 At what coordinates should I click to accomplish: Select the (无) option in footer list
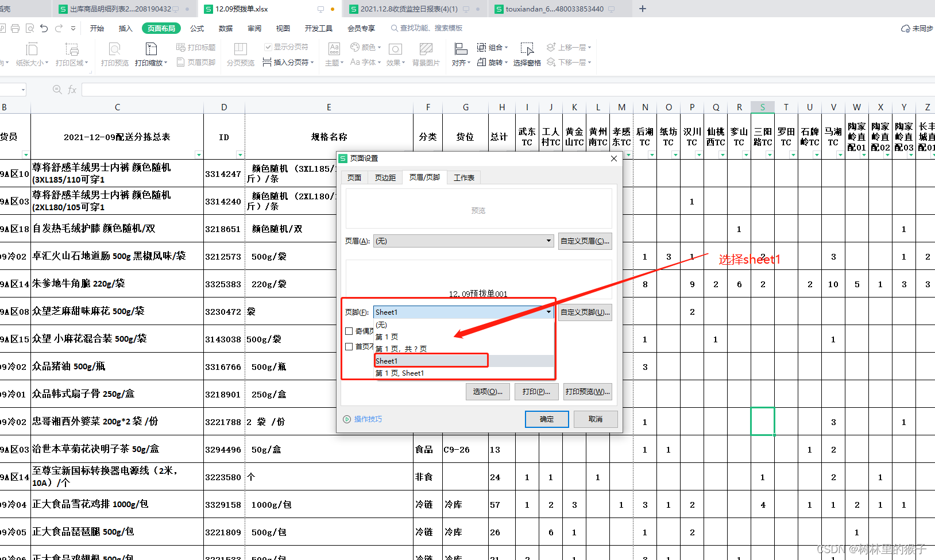point(463,325)
